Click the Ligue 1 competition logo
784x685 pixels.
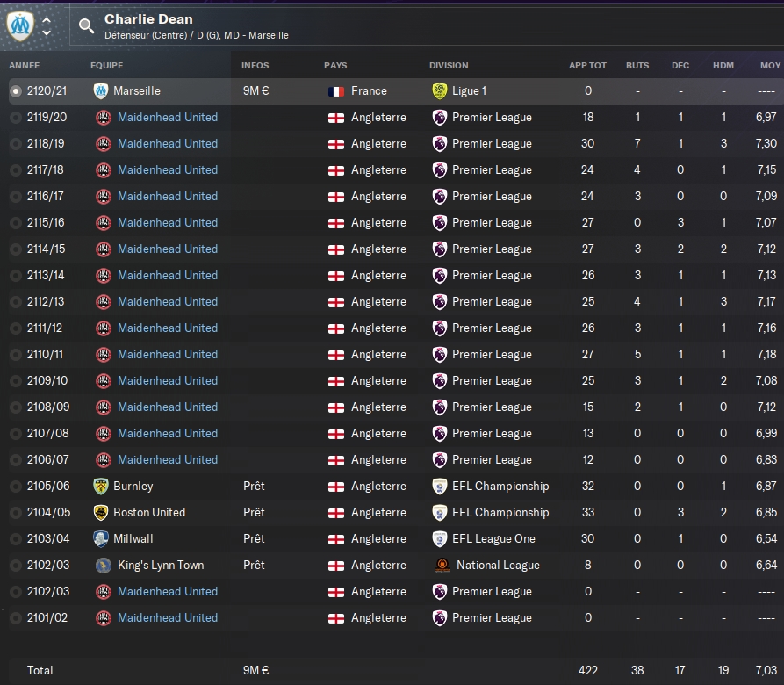[440, 90]
